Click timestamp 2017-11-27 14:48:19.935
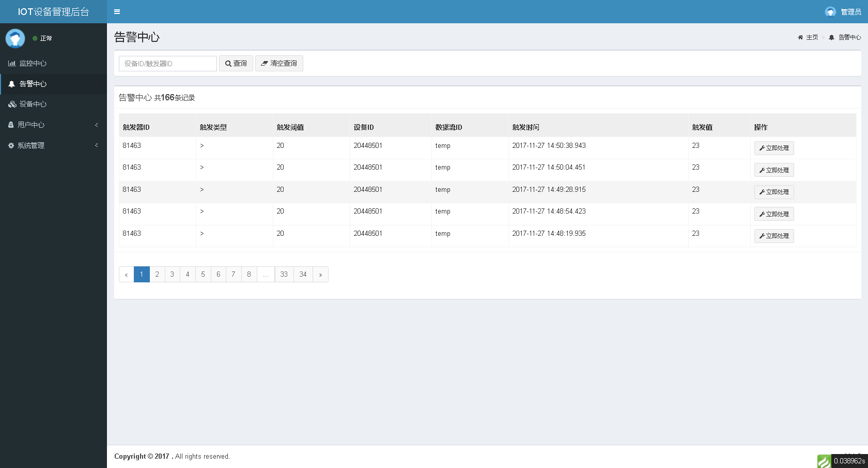 pos(549,233)
